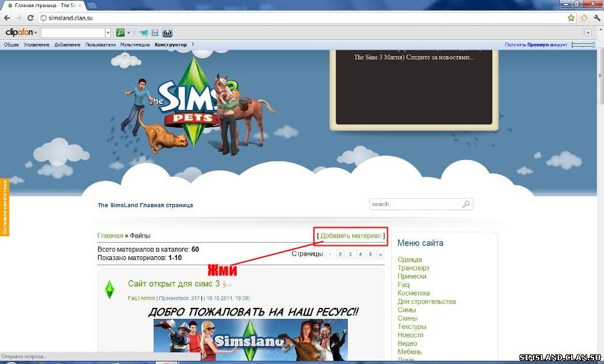
Task: Open the 'Добавление' menu
Action: tap(67, 45)
